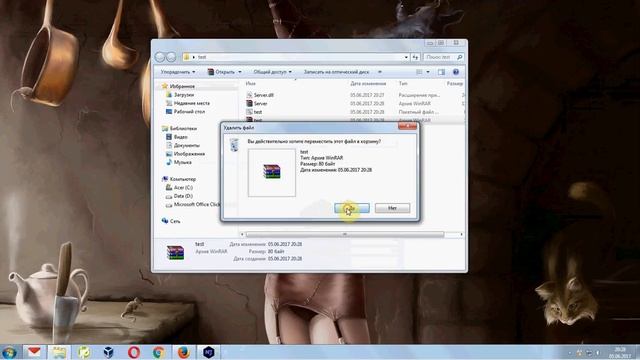Click the recycle bin icon in dialog
The height and width of the screenshot is (360, 640).
(234, 145)
